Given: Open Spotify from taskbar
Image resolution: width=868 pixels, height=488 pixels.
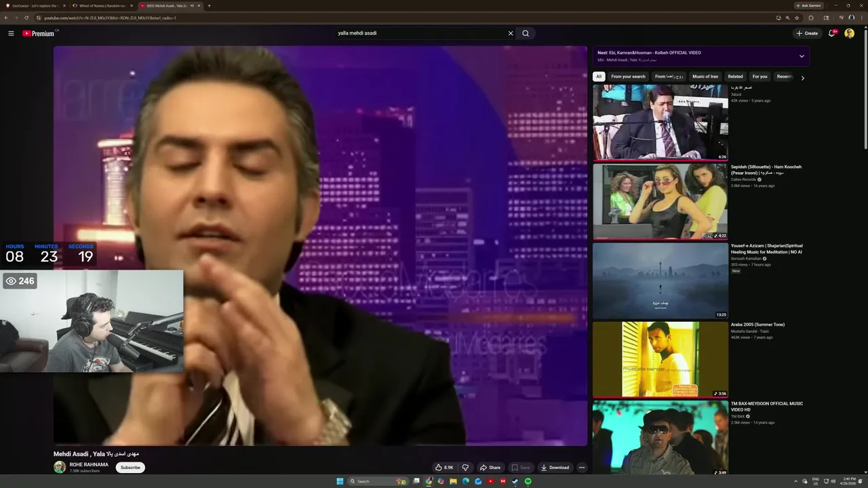Looking at the screenshot, I should tap(528, 481).
